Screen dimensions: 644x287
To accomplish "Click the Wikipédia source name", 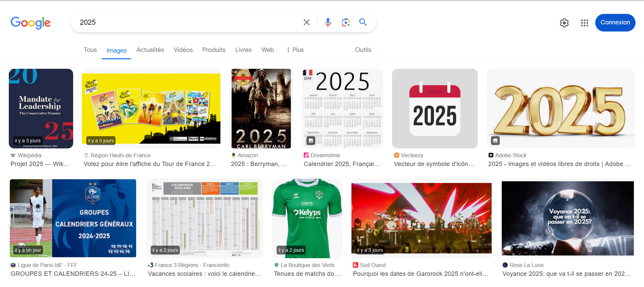I will [x=29, y=155].
